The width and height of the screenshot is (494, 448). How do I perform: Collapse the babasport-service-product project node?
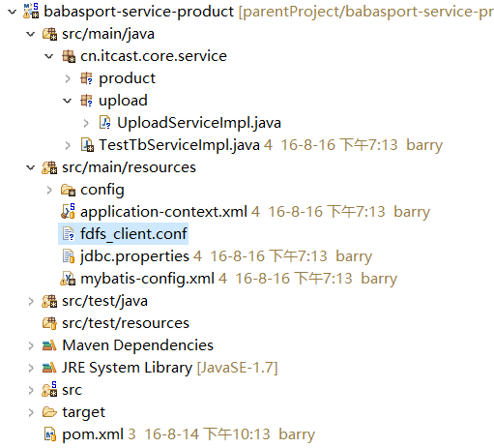pyautogui.click(x=13, y=12)
